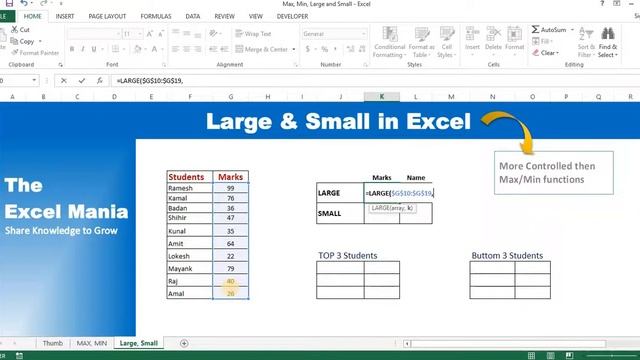Switch to the INSERT ribbon tab
Screen dimensions: 640x360
point(64,16)
